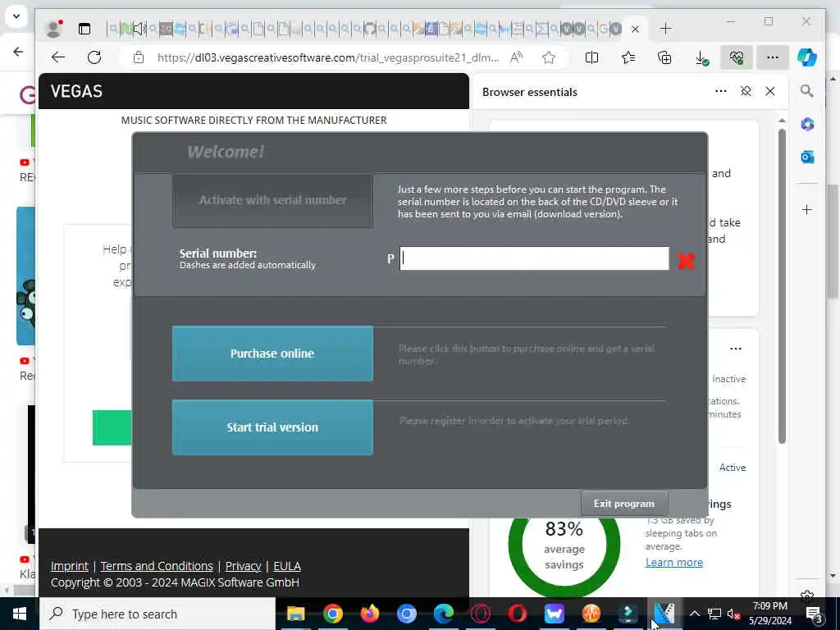Click the sidebar add plus icon
Image resolution: width=840 pixels, height=630 pixels.
click(x=807, y=209)
